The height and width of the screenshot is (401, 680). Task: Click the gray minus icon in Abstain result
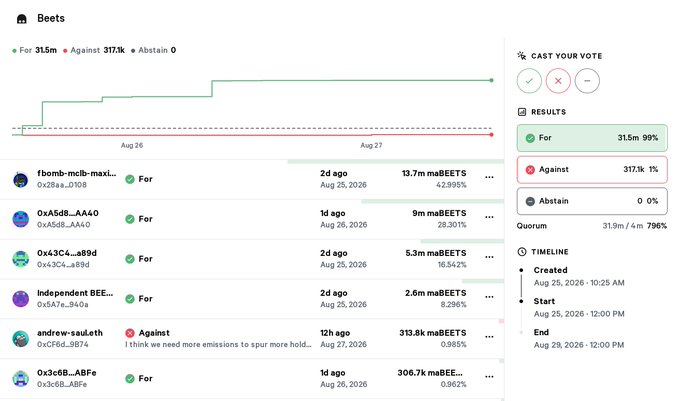coord(530,202)
